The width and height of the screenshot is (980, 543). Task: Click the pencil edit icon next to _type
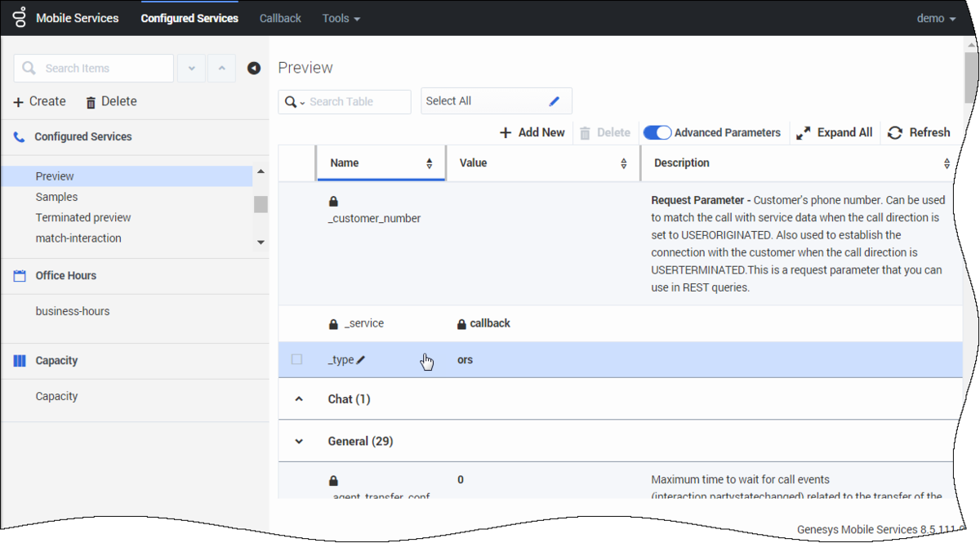(361, 360)
